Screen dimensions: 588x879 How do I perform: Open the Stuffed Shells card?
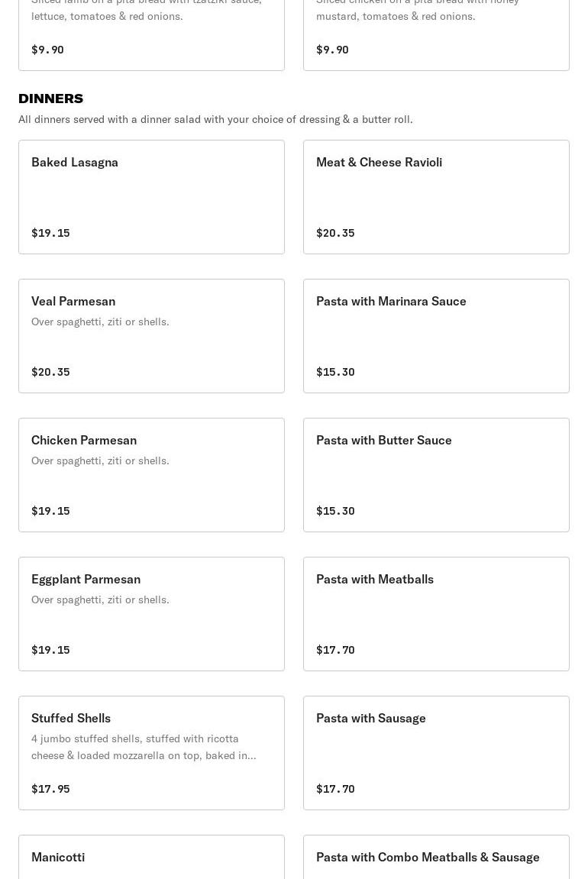(151, 752)
